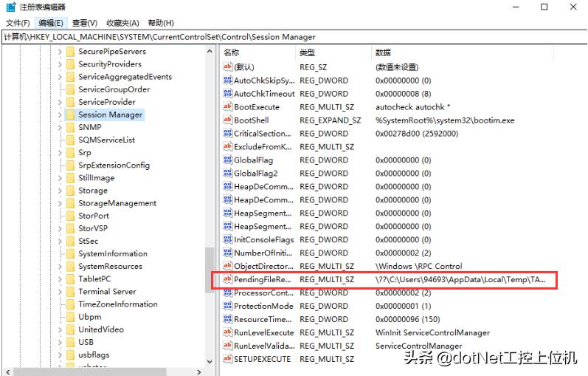
Task: Click the DWORD icon of CriticalSection...
Action: pos(227,134)
